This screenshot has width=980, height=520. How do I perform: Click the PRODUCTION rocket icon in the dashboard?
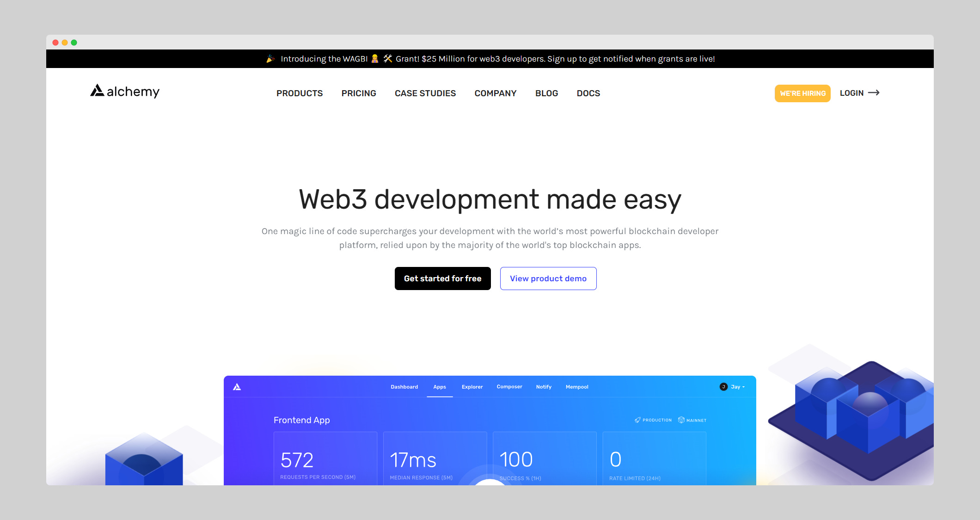pyautogui.click(x=637, y=420)
